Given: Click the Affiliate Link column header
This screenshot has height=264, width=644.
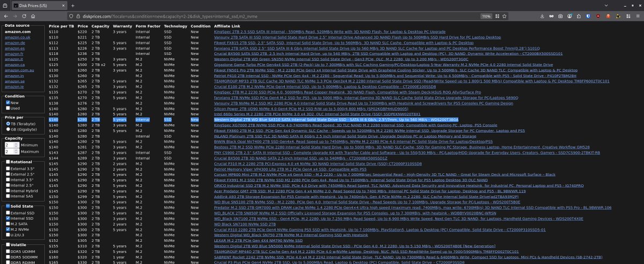Looking at the screenshot, I should point(227,26).
